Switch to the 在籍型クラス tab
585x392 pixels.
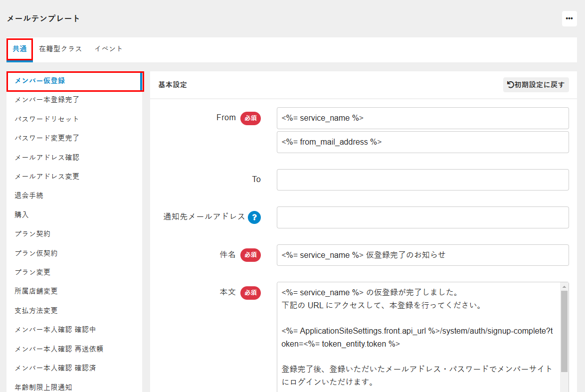(x=60, y=49)
